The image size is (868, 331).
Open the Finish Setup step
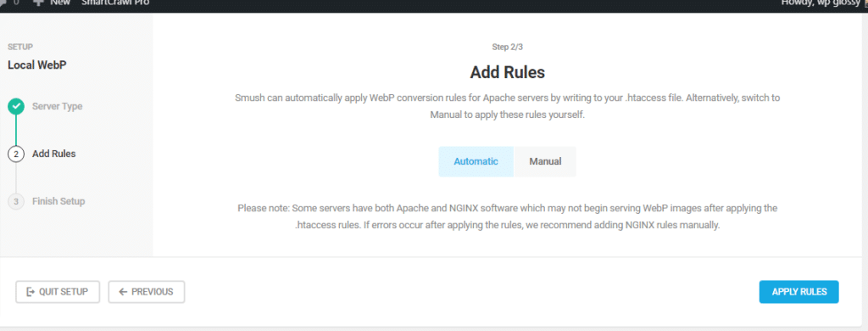pos(58,201)
